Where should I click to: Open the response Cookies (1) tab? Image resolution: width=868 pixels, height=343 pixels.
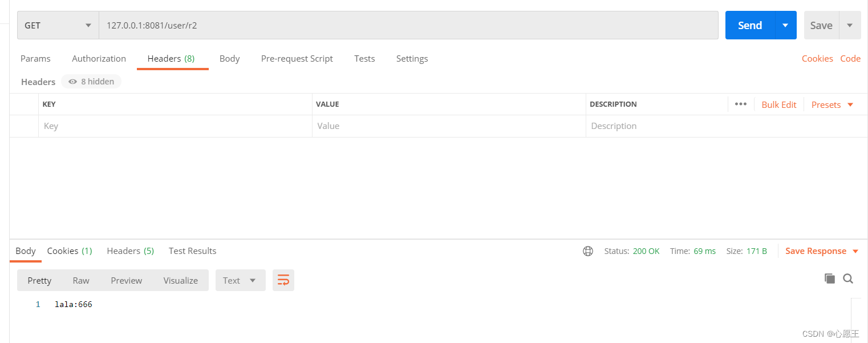70,251
